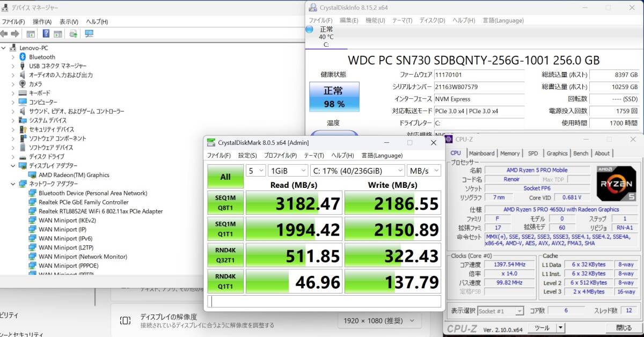Click the Bluetooth device icon in the tree

(x=23, y=57)
